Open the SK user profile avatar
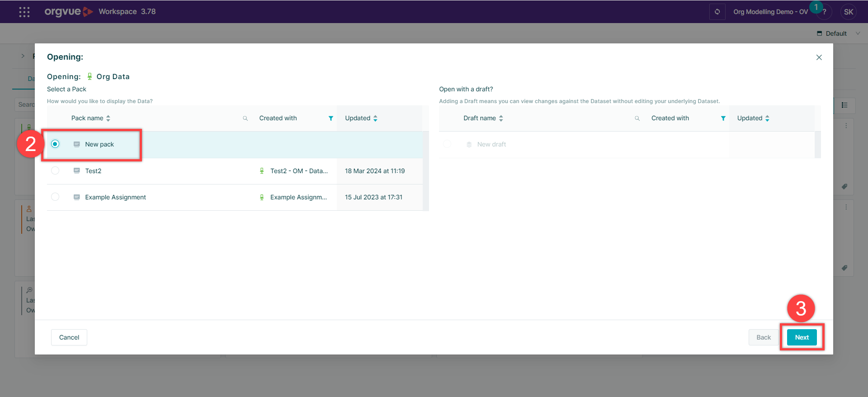The height and width of the screenshot is (397, 868). pyautogui.click(x=848, y=12)
